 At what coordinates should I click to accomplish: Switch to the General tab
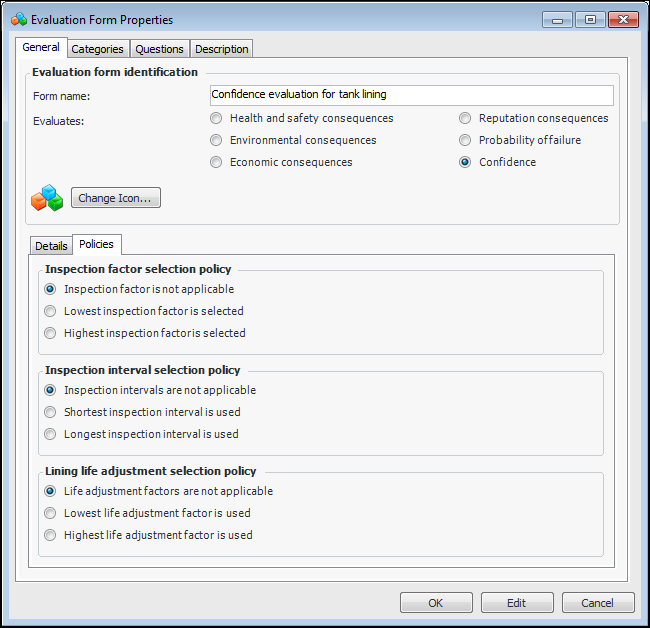coord(41,47)
